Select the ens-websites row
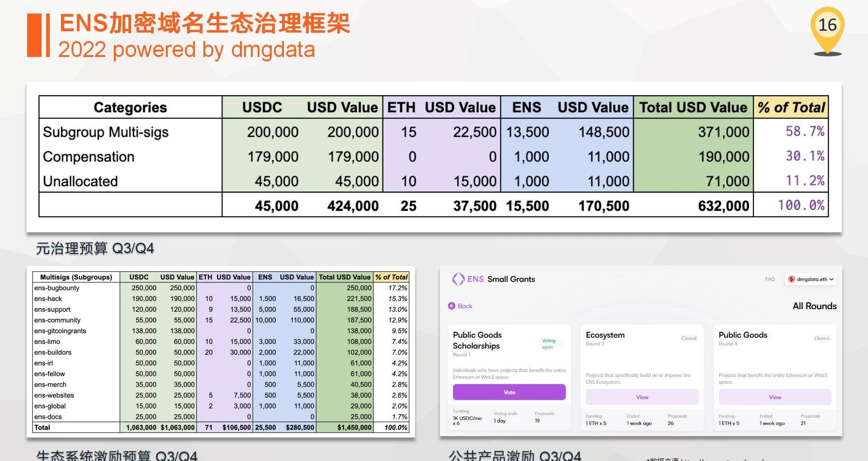The image size is (868, 461). tap(221, 395)
